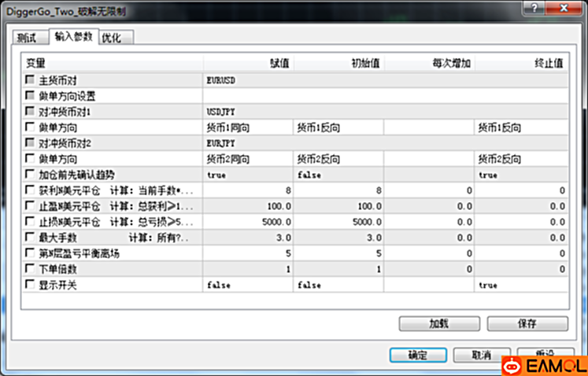The image size is (588, 376).
Task: Toggle the 加仓前先确认趋势 checkbox
Action: coord(31,174)
